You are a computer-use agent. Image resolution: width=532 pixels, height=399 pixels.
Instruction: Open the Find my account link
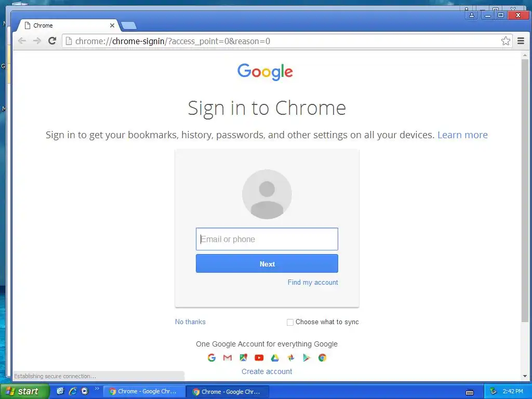[312, 282]
